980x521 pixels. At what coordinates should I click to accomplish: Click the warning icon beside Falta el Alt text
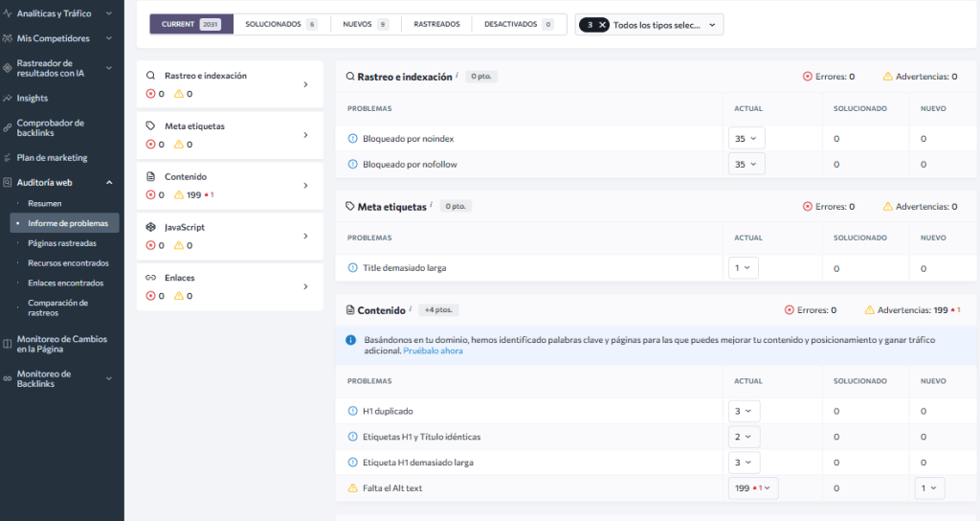tap(352, 488)
